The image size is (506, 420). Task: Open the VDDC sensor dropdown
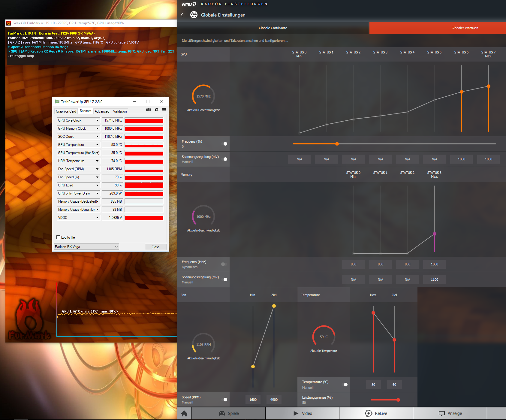[97, 218]
